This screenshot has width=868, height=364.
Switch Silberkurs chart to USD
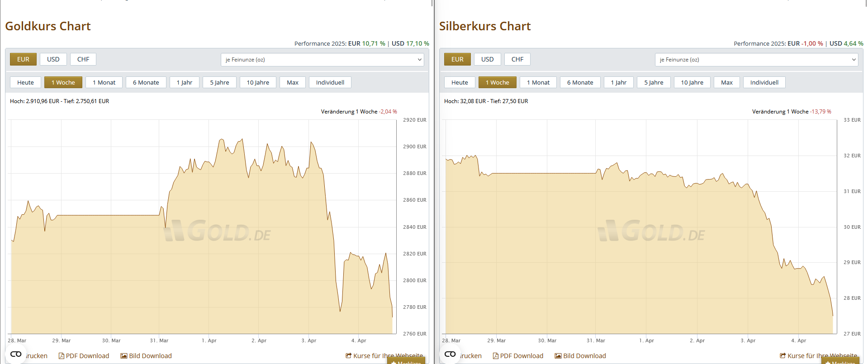tap(488, 59)
